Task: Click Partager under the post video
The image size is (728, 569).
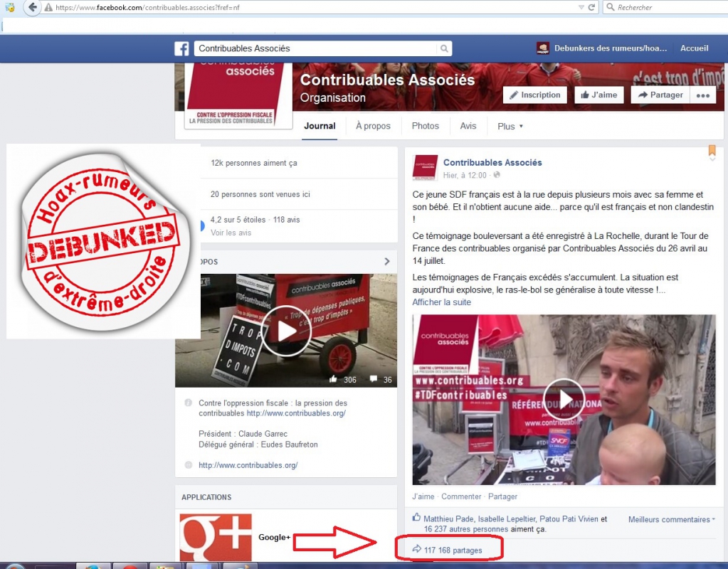Action: click(502, 496)
